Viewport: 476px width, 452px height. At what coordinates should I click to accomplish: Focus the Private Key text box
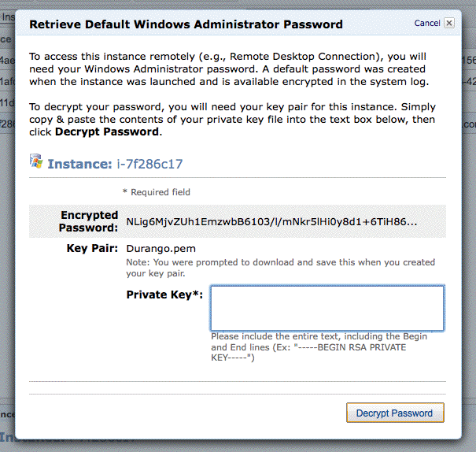tap(327, 308)
